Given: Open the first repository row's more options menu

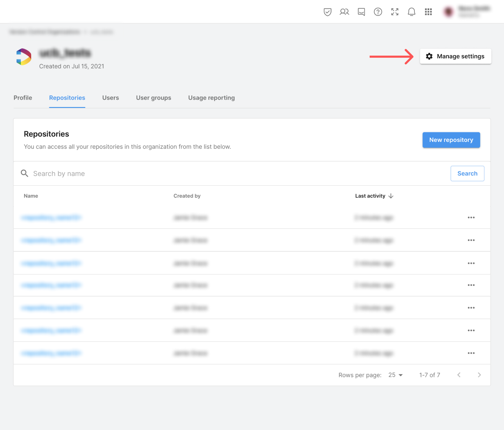Looking at the screenshot, I should pyautogui.click(x=471, y=218).
